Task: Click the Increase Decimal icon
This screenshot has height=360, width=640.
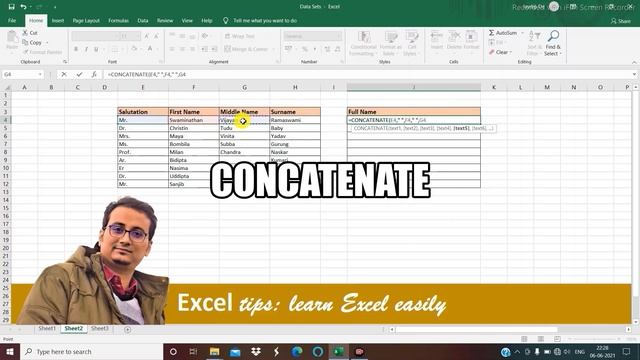Action: 327,49
